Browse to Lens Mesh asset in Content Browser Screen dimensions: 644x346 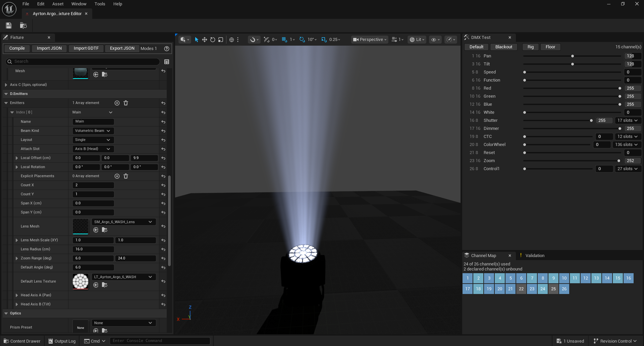105,230
